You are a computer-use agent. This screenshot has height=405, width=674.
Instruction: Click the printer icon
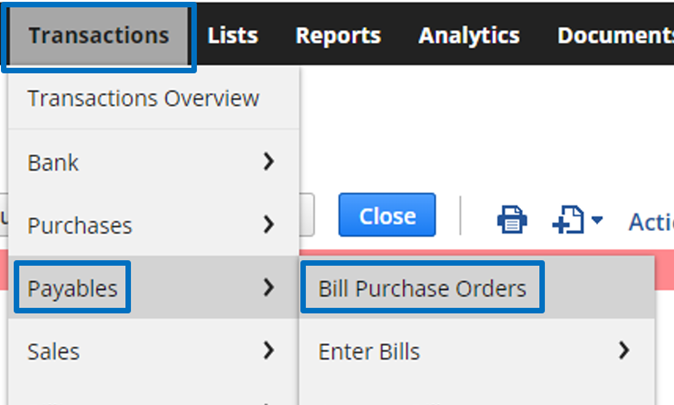point(512,219)
